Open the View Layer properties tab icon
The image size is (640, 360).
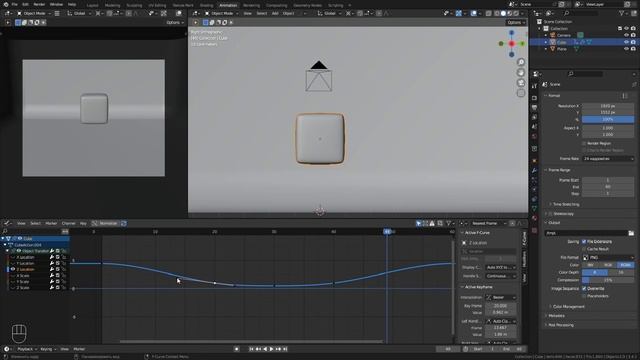534,117
